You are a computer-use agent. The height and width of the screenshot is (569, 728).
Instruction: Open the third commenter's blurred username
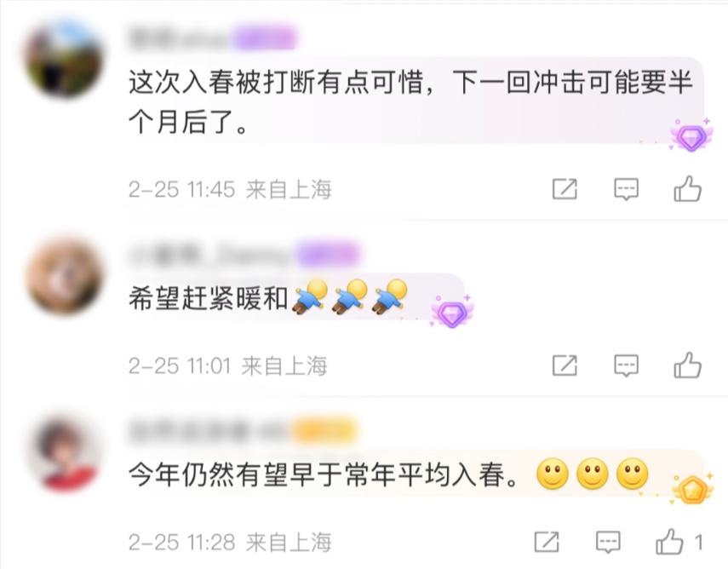click(209, 430)
